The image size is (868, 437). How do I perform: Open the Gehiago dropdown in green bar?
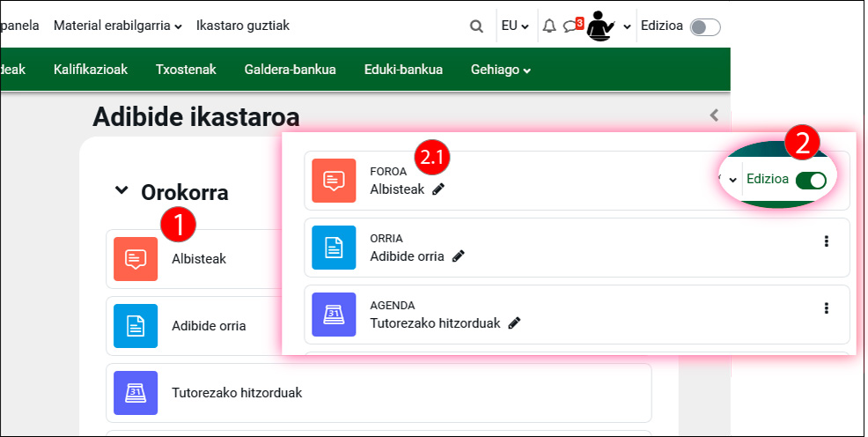pos(500,70)
